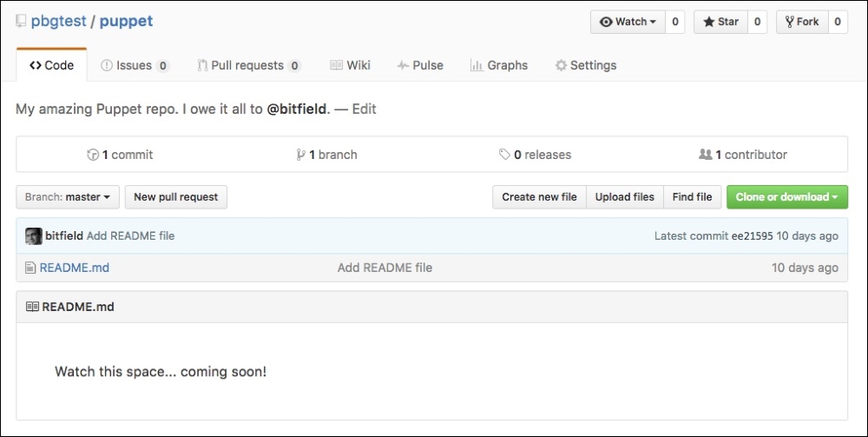Star the puppet repository
Screen dimensions: 868x437
(x=720, y=22)
